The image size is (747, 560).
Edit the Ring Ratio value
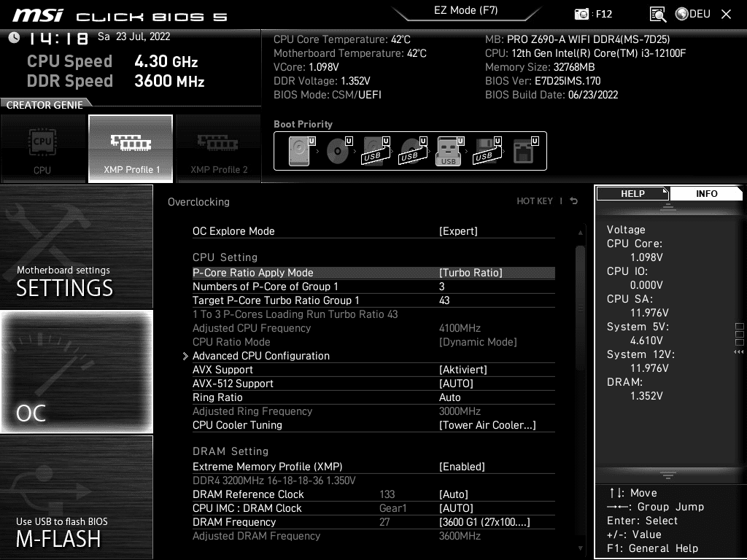(373, 397)
